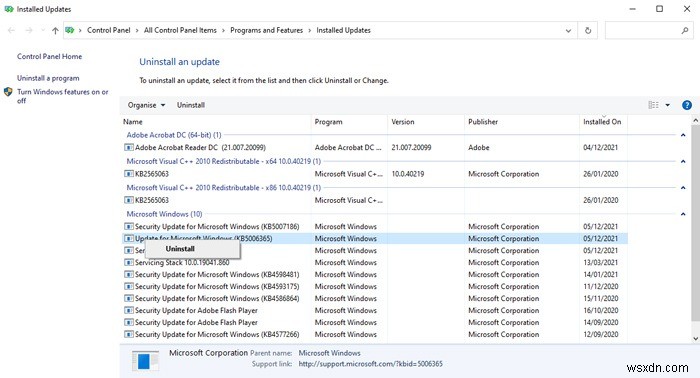Collapse the Microsoft Windows (10) group
Viewport: 700px width, 378px height.
[683, 214]
